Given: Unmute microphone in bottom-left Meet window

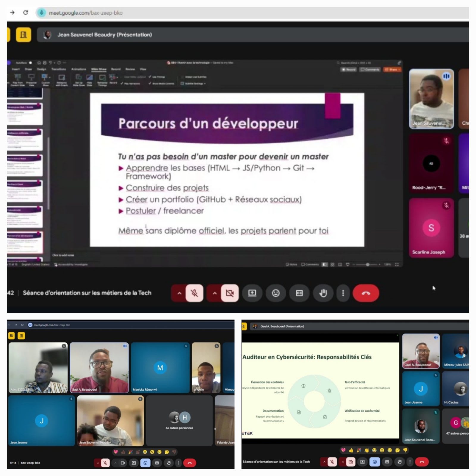Looking at the screenshot, I should tap(105, 463).
